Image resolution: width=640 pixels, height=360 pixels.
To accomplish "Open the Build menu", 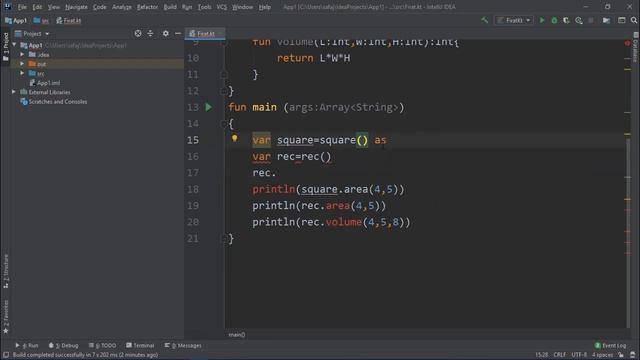I will pos(170,7).
